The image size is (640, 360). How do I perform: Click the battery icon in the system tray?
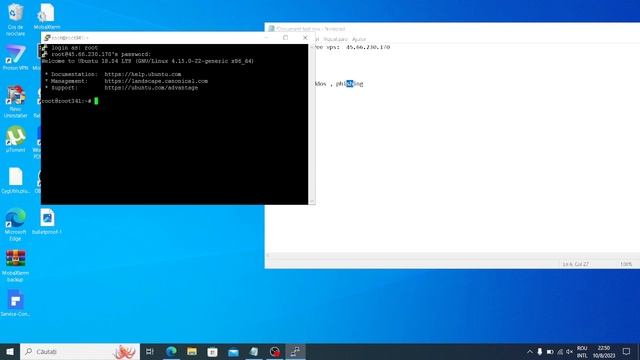pyautogui.click(x=550, y=351)
